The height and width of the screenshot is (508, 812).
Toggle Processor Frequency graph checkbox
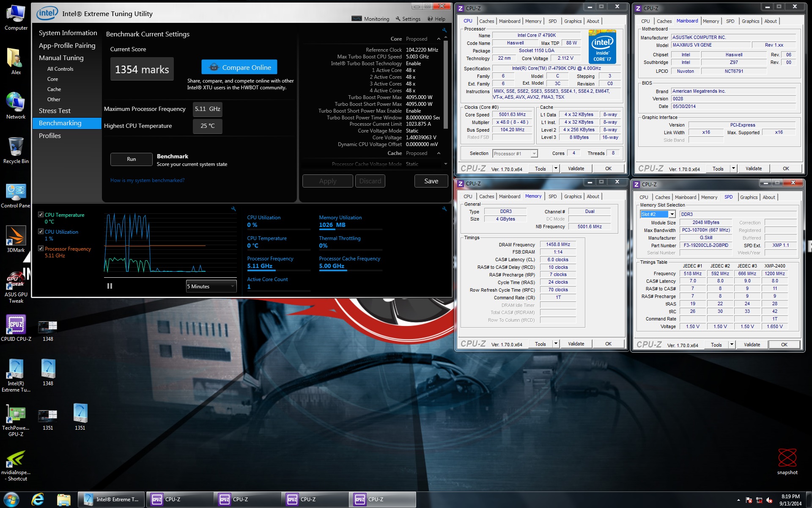click(x=41, y=248)
